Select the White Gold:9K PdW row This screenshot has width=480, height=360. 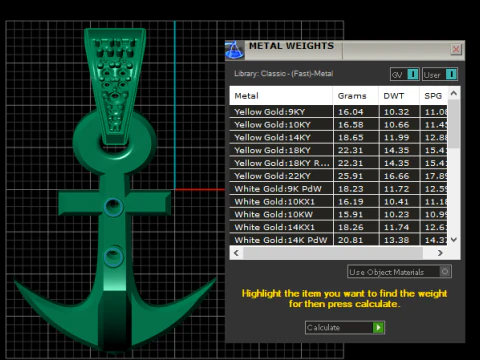point(338,189)
